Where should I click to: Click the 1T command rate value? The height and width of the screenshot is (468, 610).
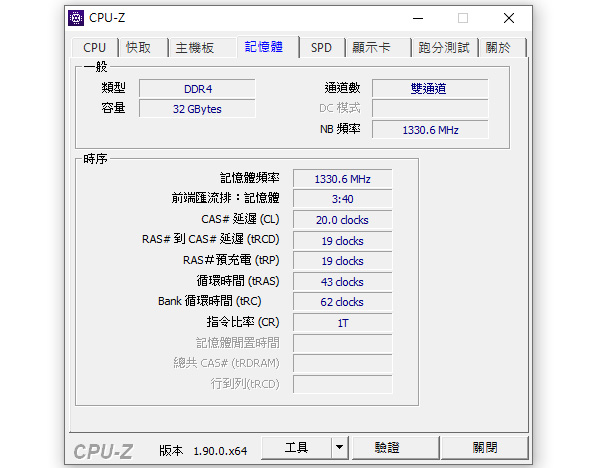pos(342,323)
